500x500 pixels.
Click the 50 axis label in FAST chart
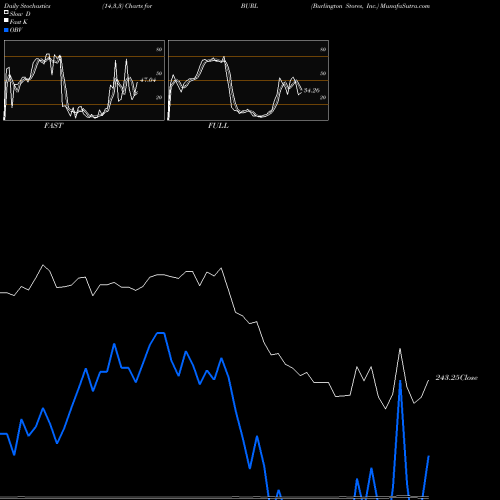(159, 73)
